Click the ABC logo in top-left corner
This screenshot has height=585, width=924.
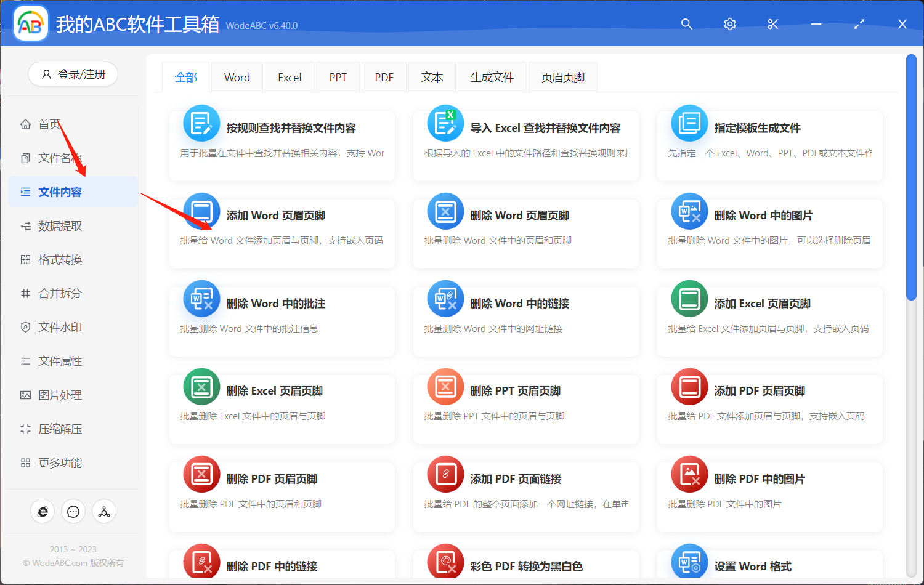click(x=30, y=23)
